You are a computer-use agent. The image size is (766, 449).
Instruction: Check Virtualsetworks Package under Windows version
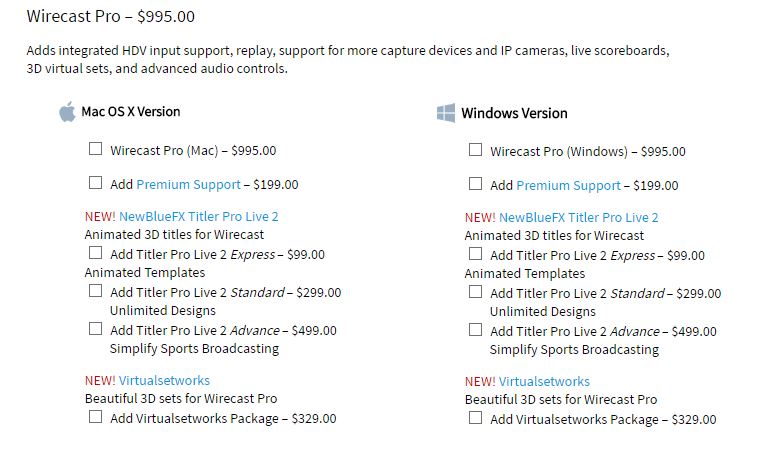coord(476,418)
